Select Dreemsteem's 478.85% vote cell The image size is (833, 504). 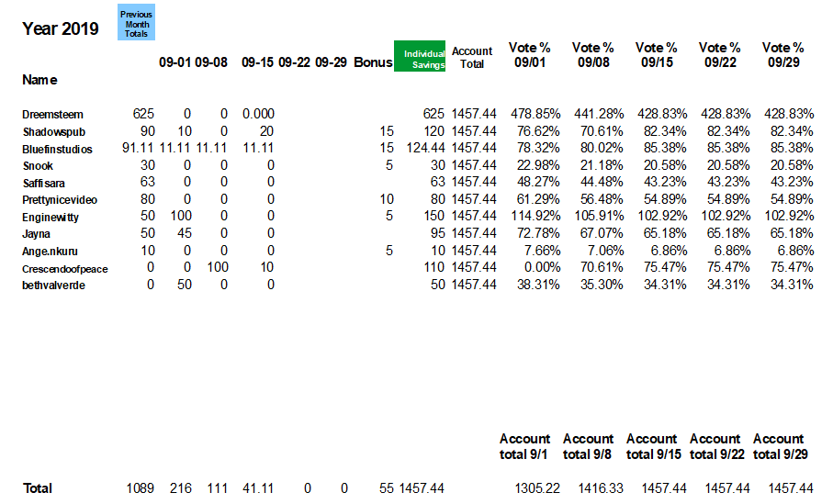535,114
